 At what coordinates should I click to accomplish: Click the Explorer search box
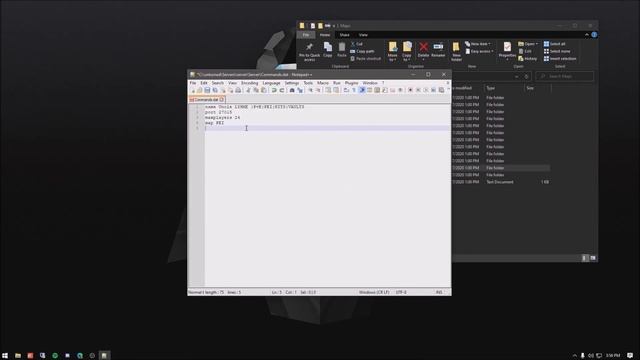click(x=564, y=76)
